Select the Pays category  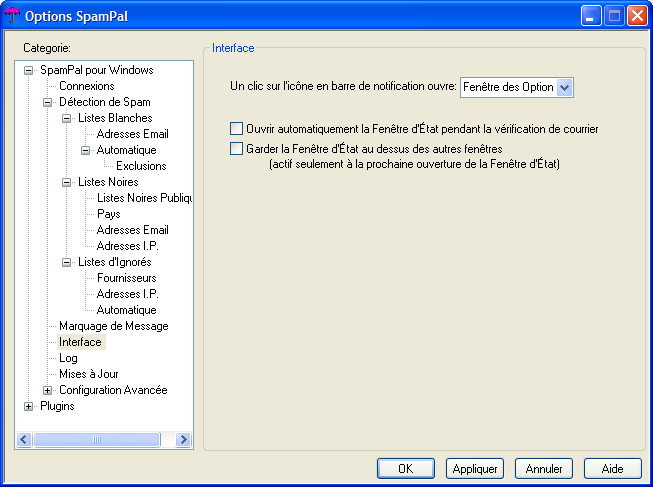109,214
